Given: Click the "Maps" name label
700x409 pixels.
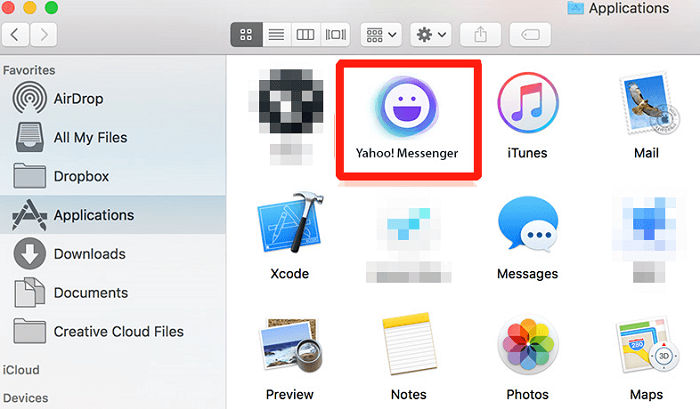Looking at the screenshot, I should (x=646, y=394).
